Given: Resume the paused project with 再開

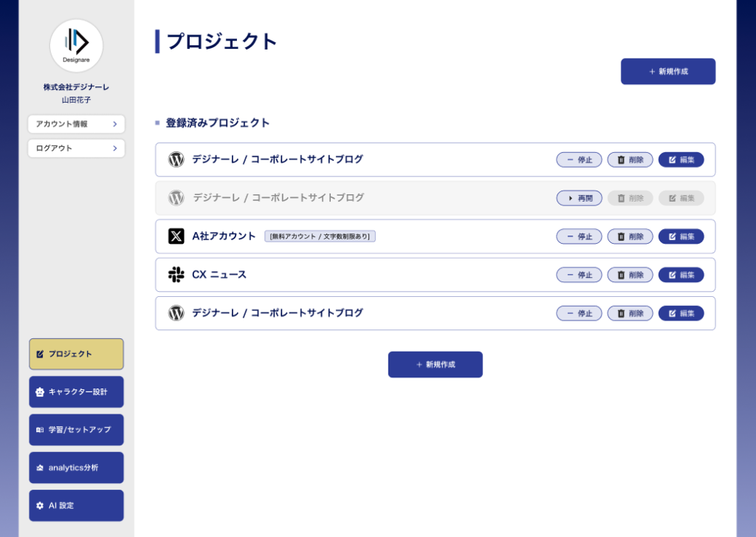Looking at the screenshot, I should (579, 198).
